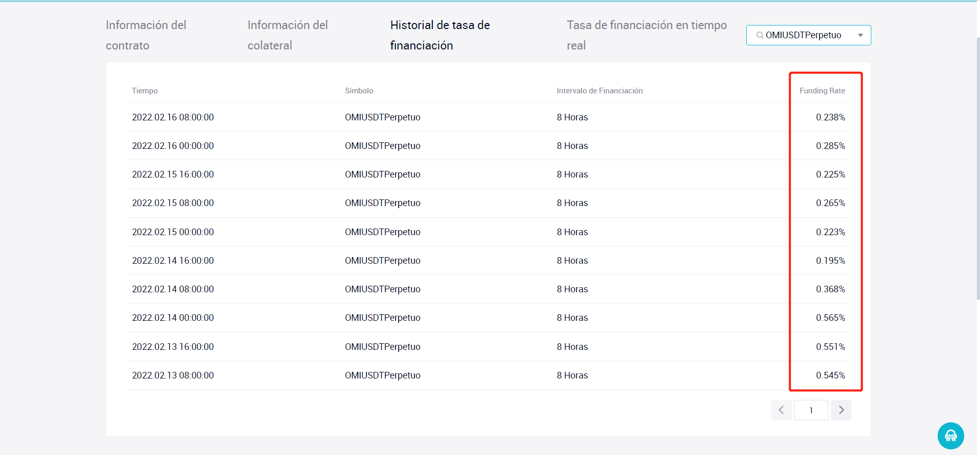Click the Intervalo de Financiación header
Image resolution: width=980 pixels, height=455 pixels.
600,91
